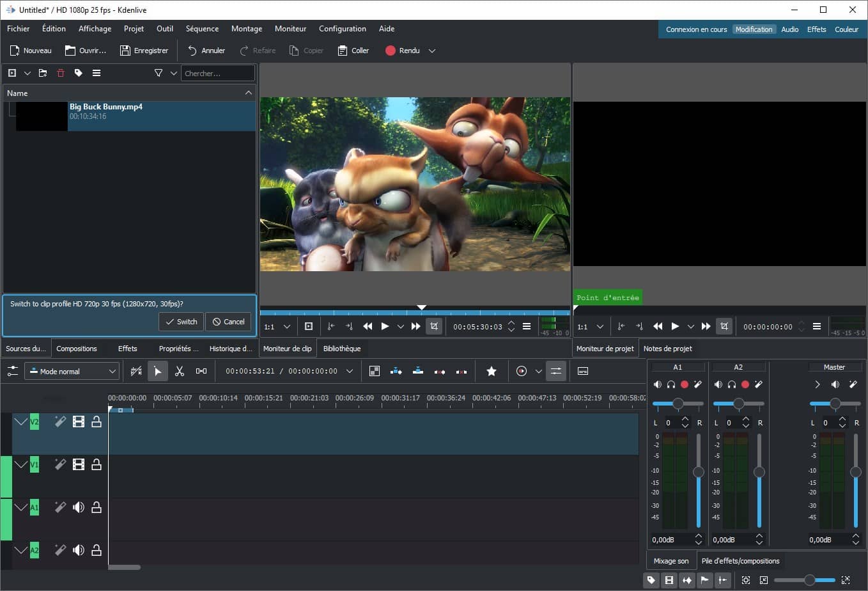The width and height of the screenshot is (868, 591).
Task: Activate the arrow selection tool in timeline toolbar
Action: pyautogui.click(x=158, y=371)
